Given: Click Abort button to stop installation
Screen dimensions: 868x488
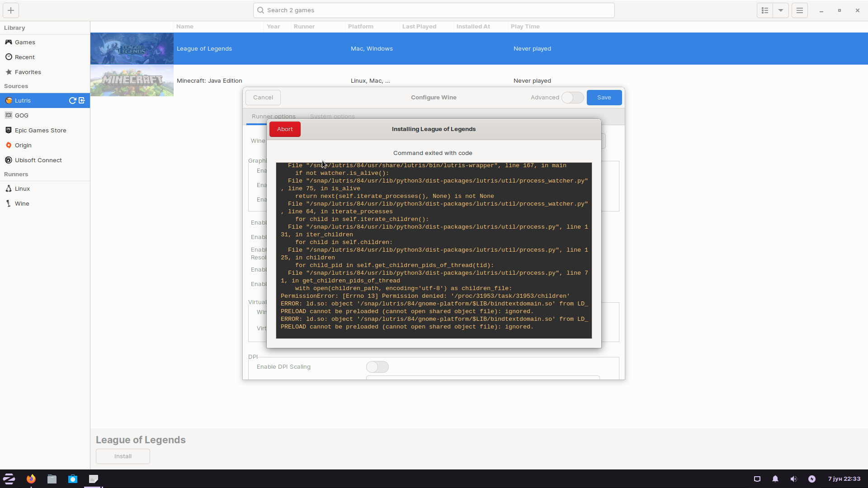Looking at the screenshot, I should click(285, 129).
